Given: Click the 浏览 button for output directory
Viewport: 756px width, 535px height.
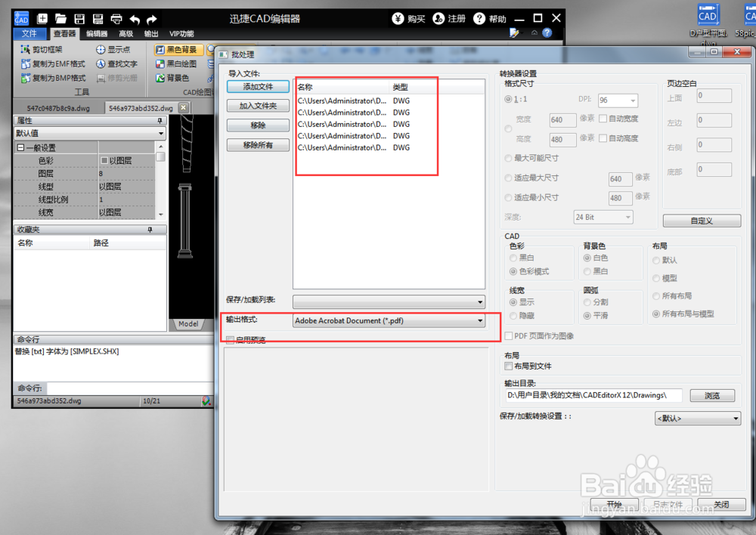Looking at the screenshot, I should [x=712, y=396].
